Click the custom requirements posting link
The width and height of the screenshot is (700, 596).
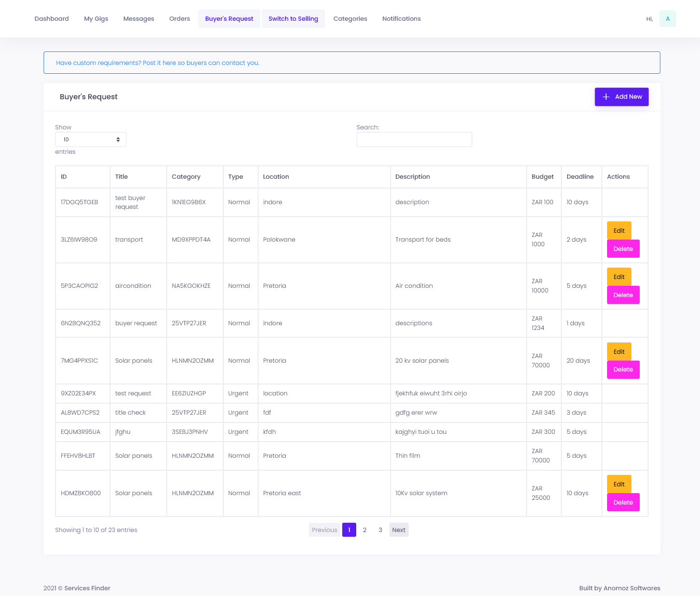pyautogui.click(x=157, y=62)
